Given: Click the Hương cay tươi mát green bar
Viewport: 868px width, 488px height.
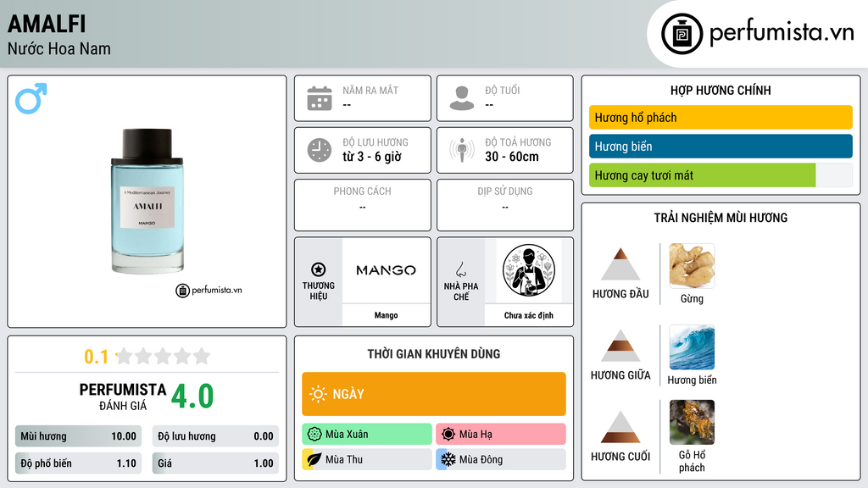Looking at the screenshot, I should tap(702, 175).
